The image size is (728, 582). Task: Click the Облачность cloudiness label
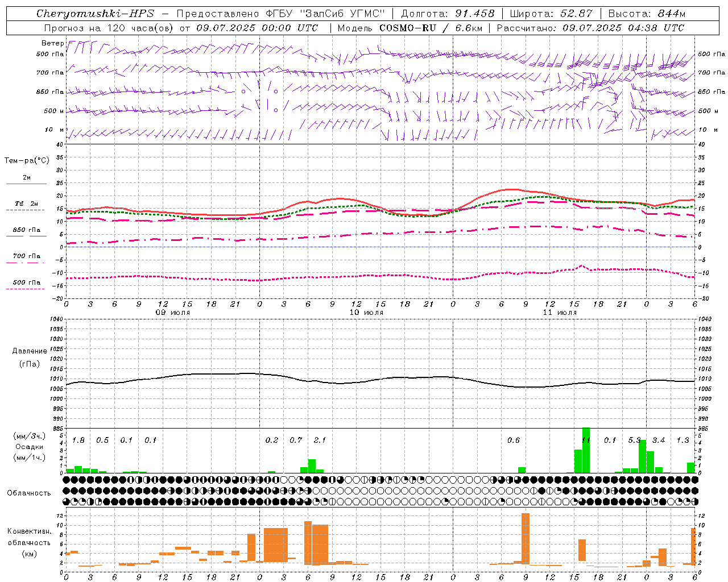(29, 493)
